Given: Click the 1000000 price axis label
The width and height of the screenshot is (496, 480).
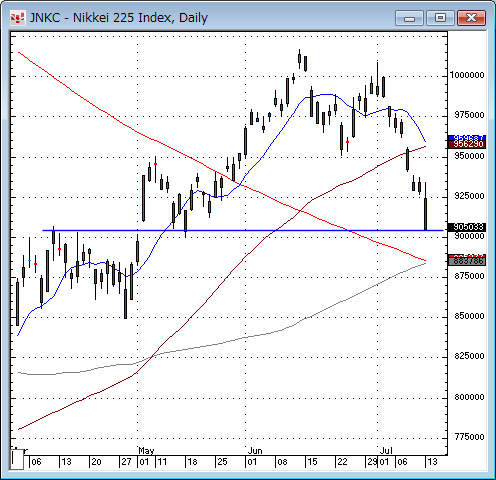Looking at the screenshot, I should coord(467,75).
